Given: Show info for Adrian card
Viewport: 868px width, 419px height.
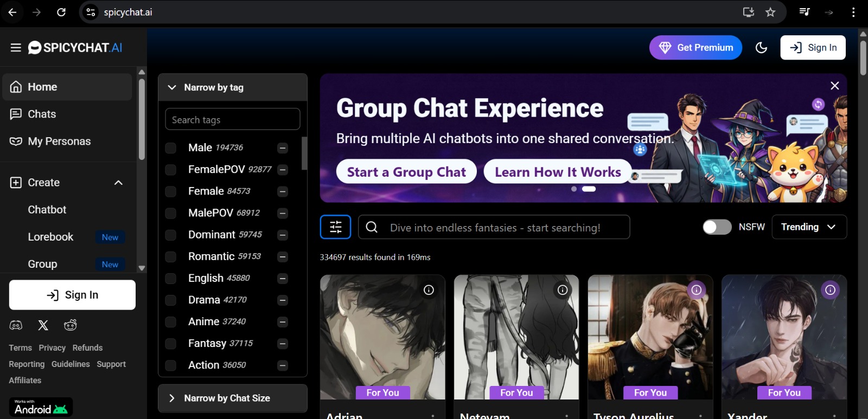Looking at the screenshot, I should click(429, 290).
